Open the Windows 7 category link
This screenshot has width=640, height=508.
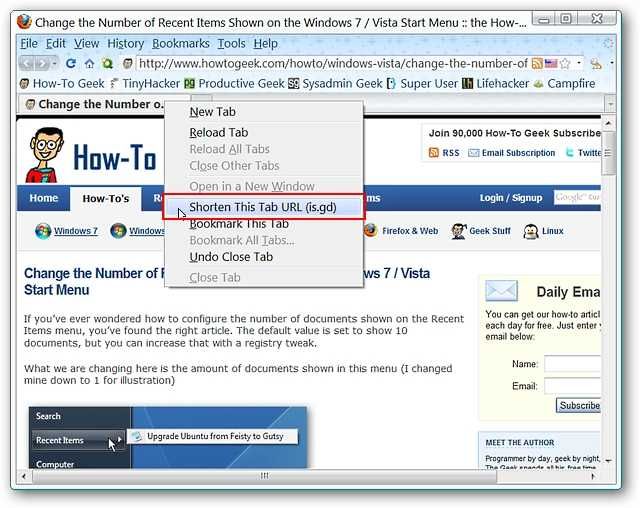76,231
